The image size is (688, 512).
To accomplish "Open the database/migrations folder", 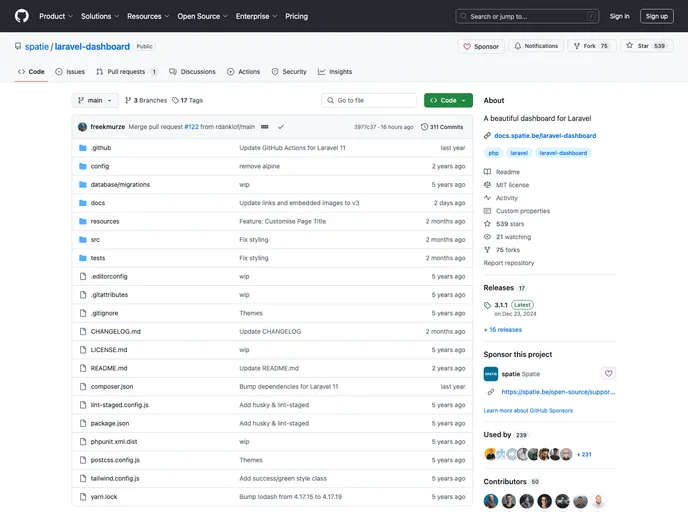I will pyautogui.click(x=120, y=185).
